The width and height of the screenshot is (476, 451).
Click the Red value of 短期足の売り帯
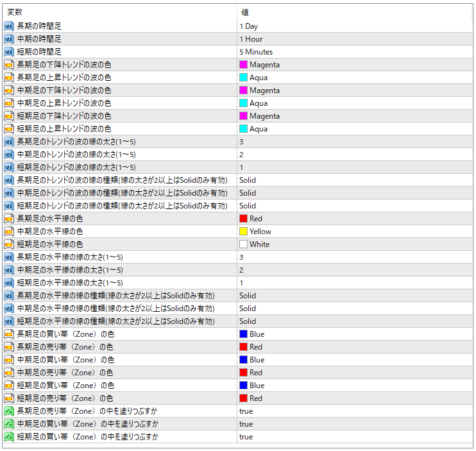[x=255, y=398]
